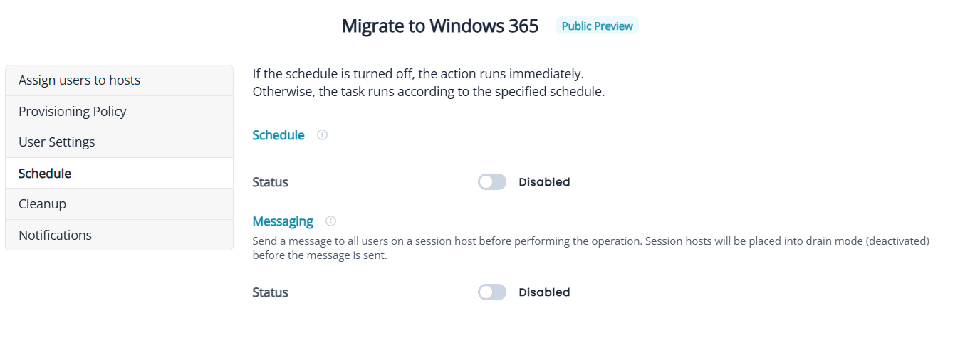Click the Messaging section heading
The height and width of the screenshot is (338, 980).
[283, 221]
